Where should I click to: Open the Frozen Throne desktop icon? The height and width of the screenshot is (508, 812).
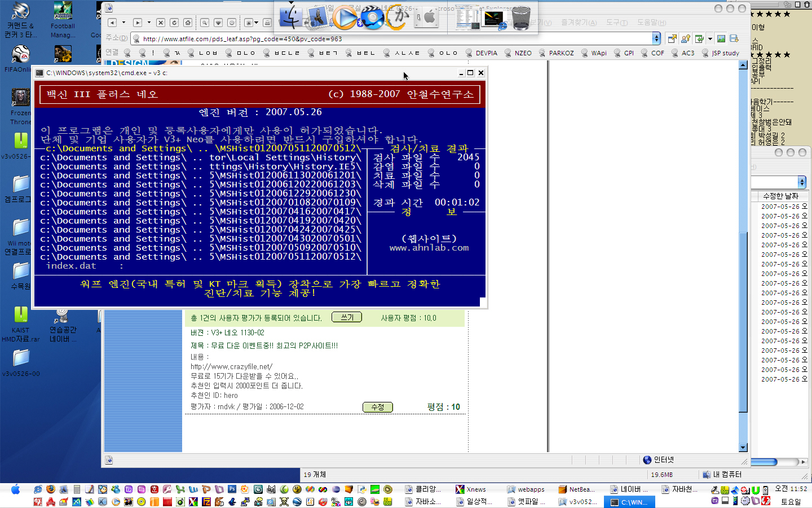pos(21,107)
